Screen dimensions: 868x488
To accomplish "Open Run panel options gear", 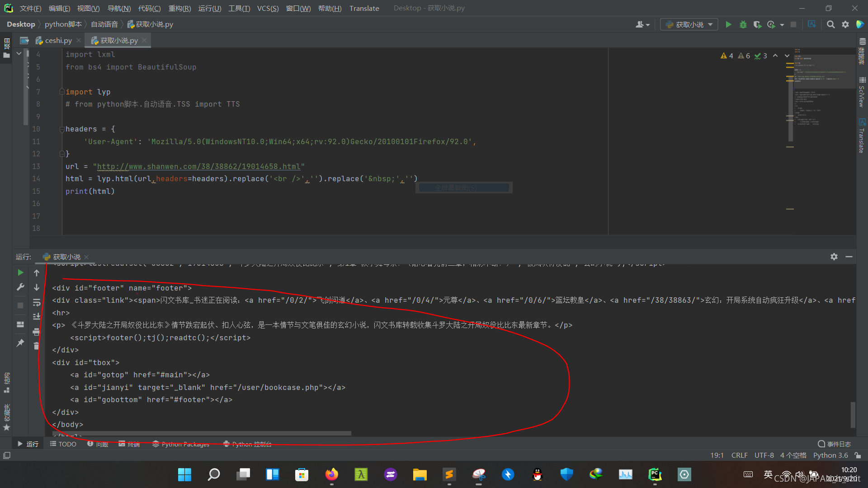I will click(834, 257).
